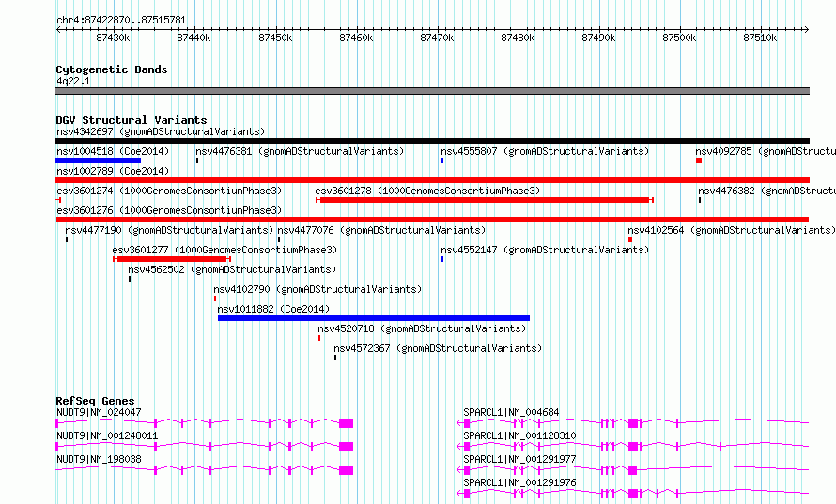Click the RefSeq Genes track title
836x504 pixels.
[95, 401]
